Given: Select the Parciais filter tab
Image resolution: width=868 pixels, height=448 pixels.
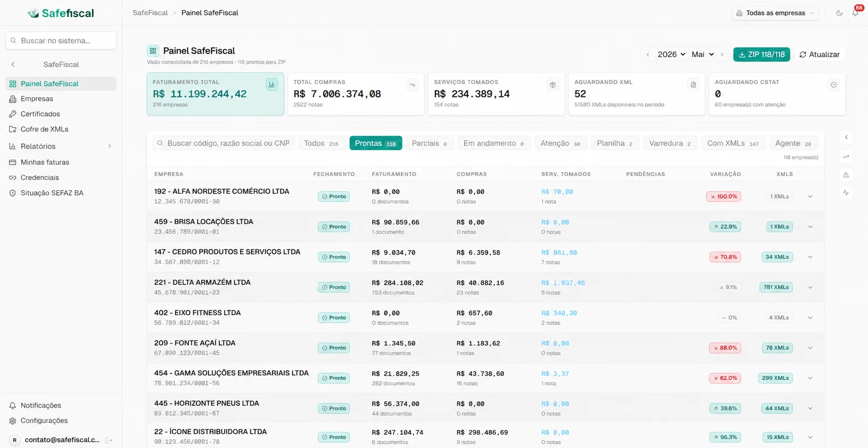Looking at the screenshot, I should coord(430,143).
